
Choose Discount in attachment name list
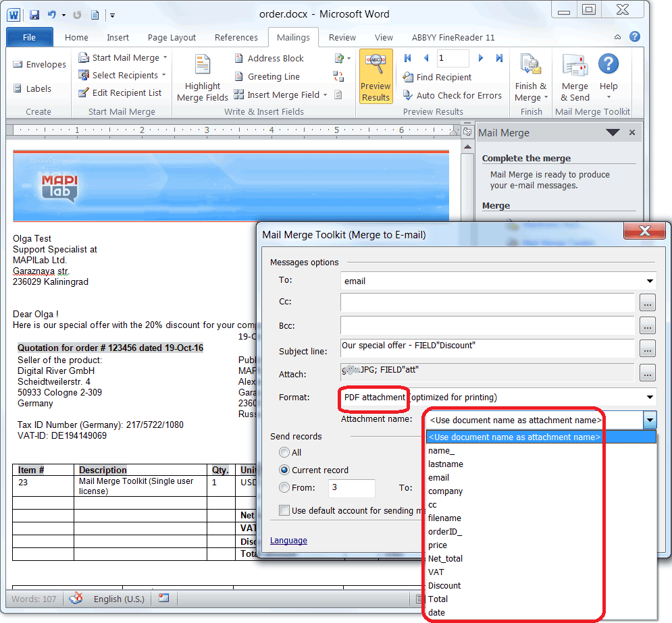coord(444,585)
